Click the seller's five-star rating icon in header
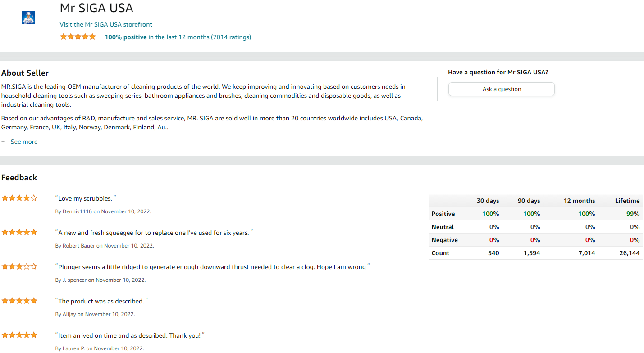 coord(78,37)
